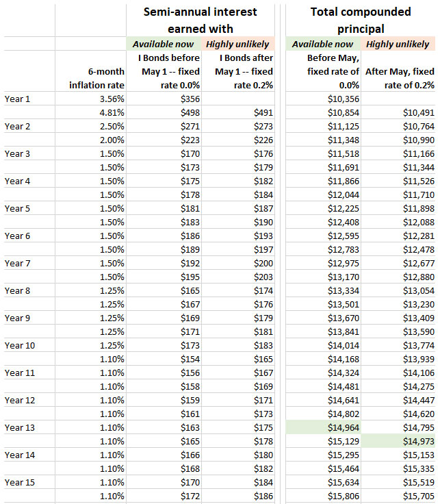Select the "Year 13" row label
The image size is (440, 504).
click(21, 427)
